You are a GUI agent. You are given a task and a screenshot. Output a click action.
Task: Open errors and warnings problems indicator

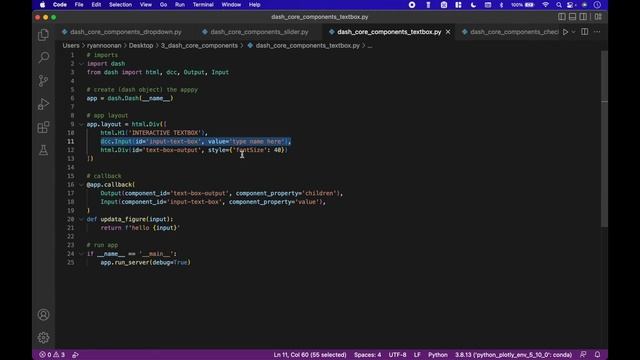tap(52, 355)
